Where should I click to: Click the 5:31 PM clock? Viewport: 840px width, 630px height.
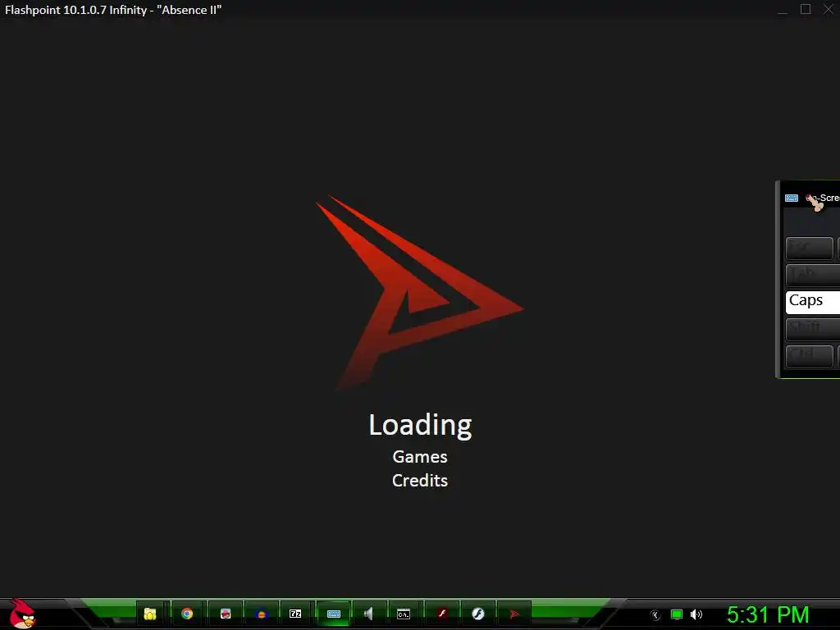point(768,614)
